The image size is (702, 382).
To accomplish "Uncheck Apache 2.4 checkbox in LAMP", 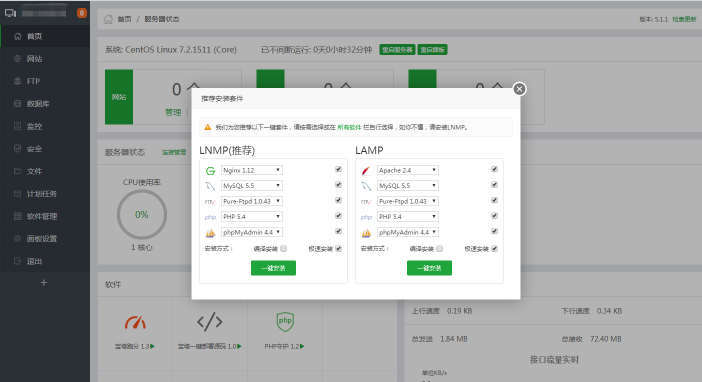I will pos(494,169).
